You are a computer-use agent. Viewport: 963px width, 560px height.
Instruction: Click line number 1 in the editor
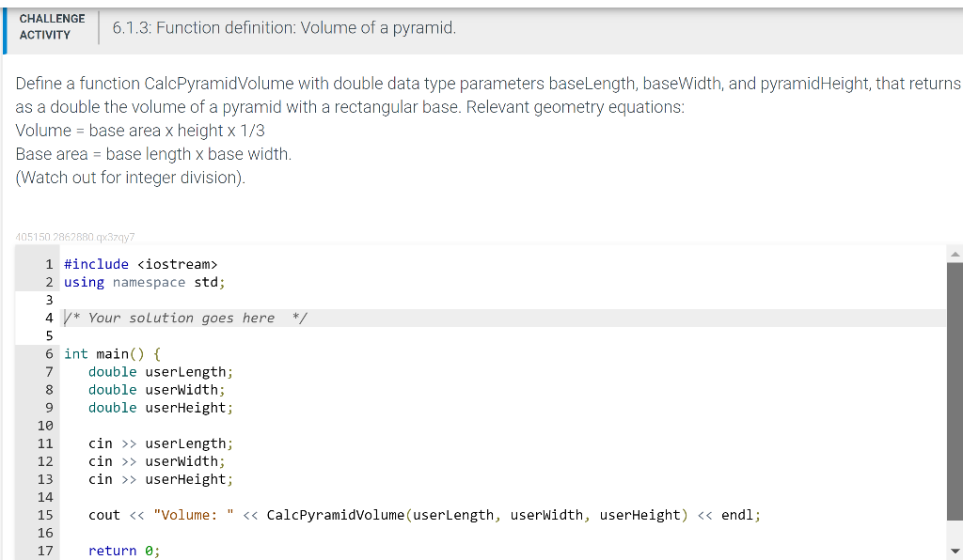point(49,264)
